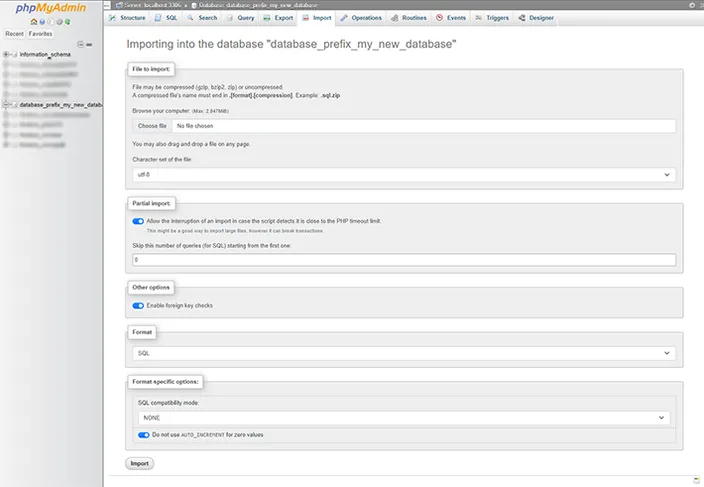Open the Events tab
Viewport: 704px width, 487px height.
(x=451, y=18)
